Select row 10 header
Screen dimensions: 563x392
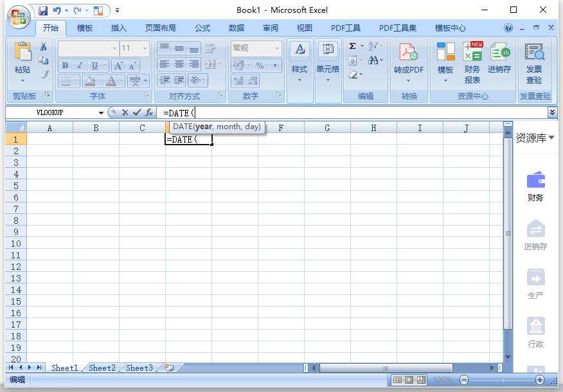16,244
